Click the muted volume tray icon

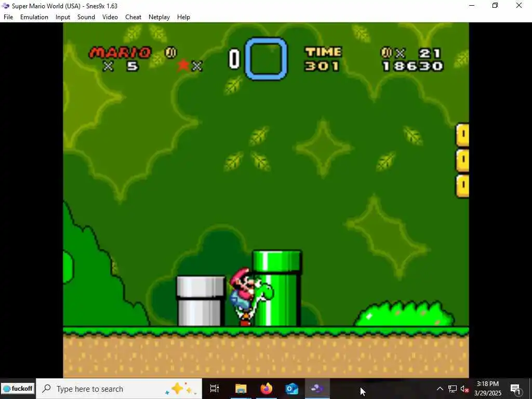coord(465,389)
